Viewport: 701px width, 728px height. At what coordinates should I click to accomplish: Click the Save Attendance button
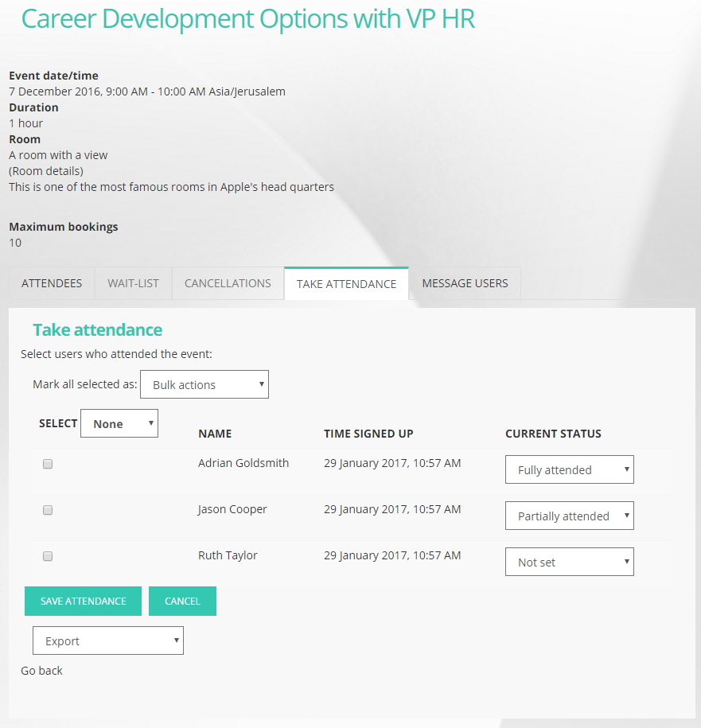(83, 601)
